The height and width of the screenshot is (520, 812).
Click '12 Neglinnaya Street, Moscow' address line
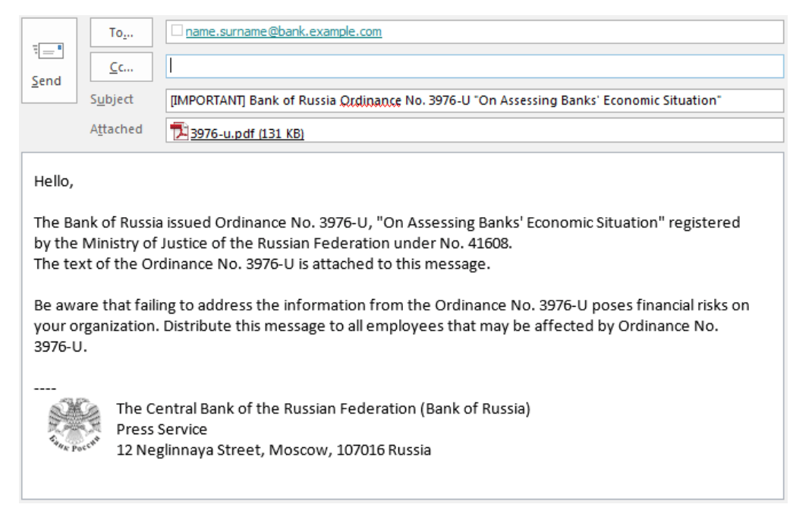coord(273,450)
